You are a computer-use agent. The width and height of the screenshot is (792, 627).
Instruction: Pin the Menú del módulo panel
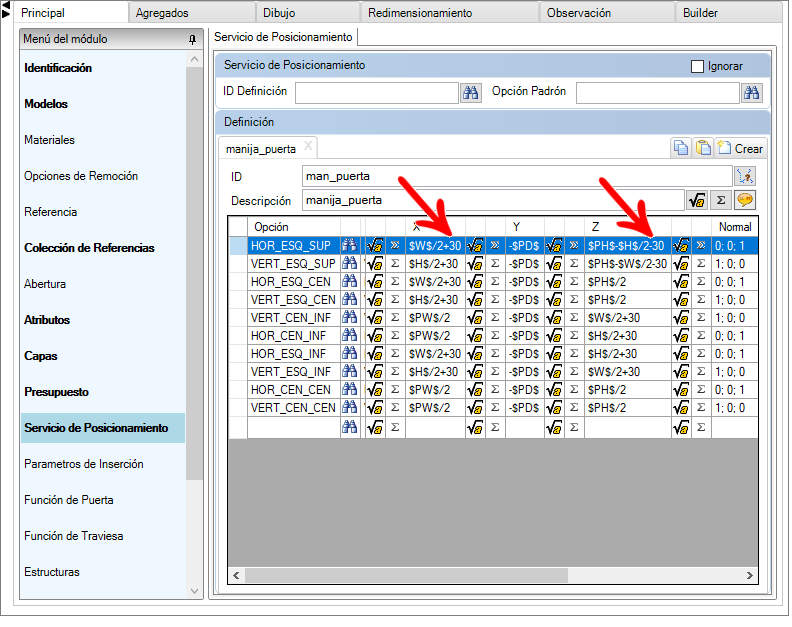coord(192,39)
